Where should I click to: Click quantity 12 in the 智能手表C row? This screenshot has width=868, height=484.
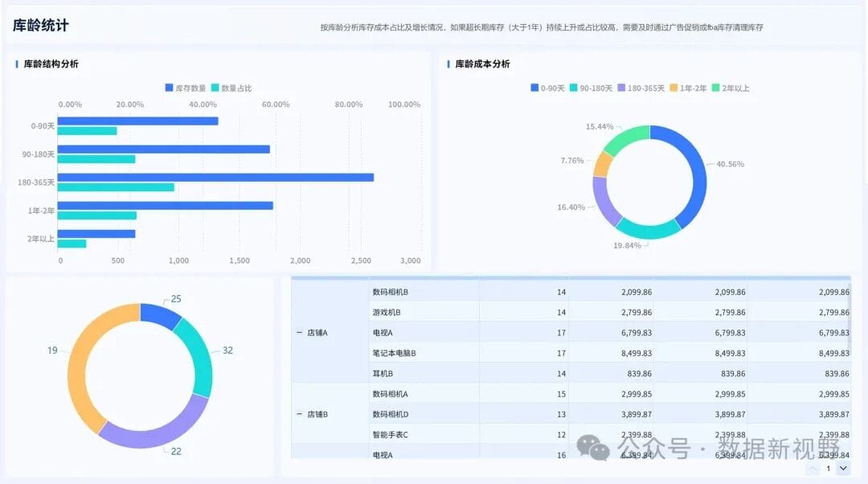tap(561, 435)
